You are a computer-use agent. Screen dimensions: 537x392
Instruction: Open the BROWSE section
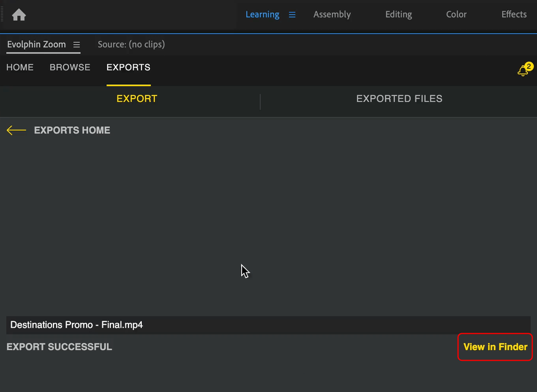[x=70, y=68]
